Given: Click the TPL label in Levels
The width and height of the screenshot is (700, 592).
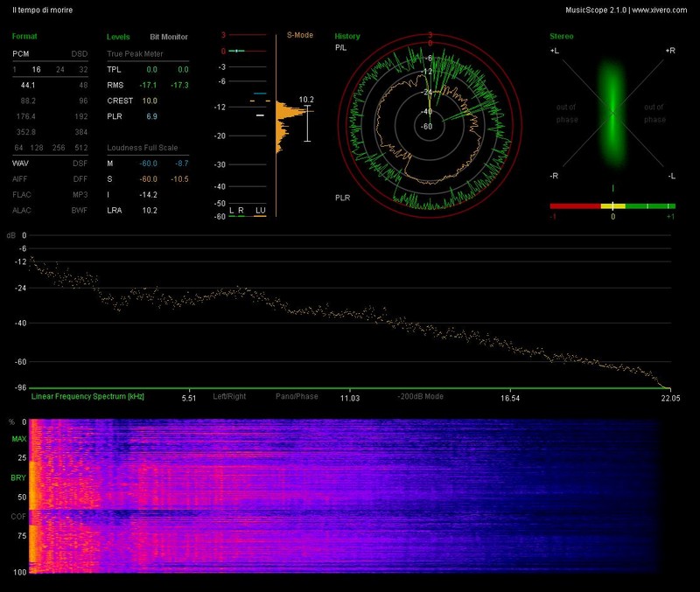Looking at the screenshot, I should [x=114, y=70].
